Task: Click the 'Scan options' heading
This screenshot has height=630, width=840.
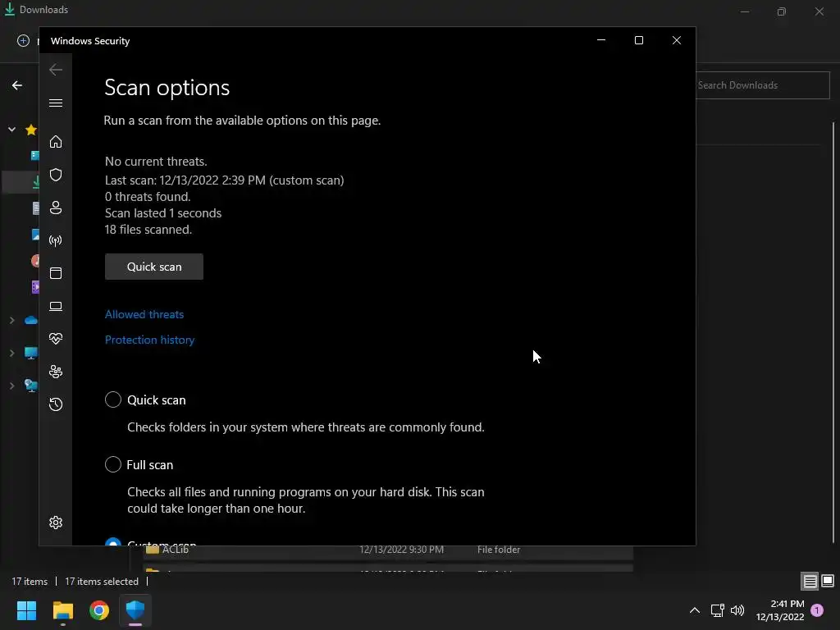Action: (x=167, y=87)
